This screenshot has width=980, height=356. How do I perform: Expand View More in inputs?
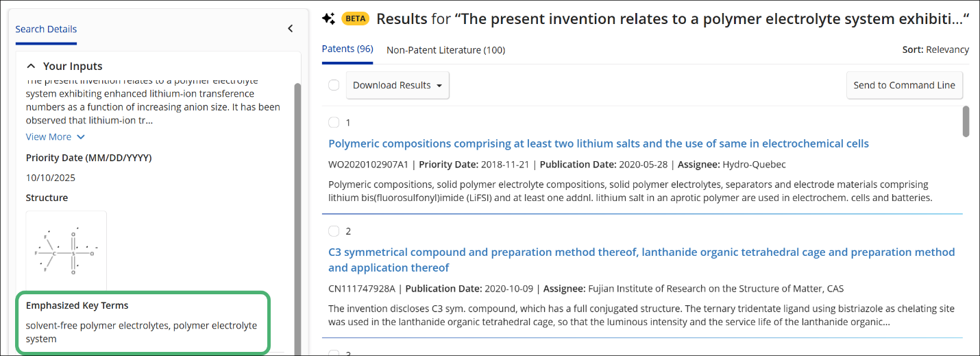[x=56, y=137]
